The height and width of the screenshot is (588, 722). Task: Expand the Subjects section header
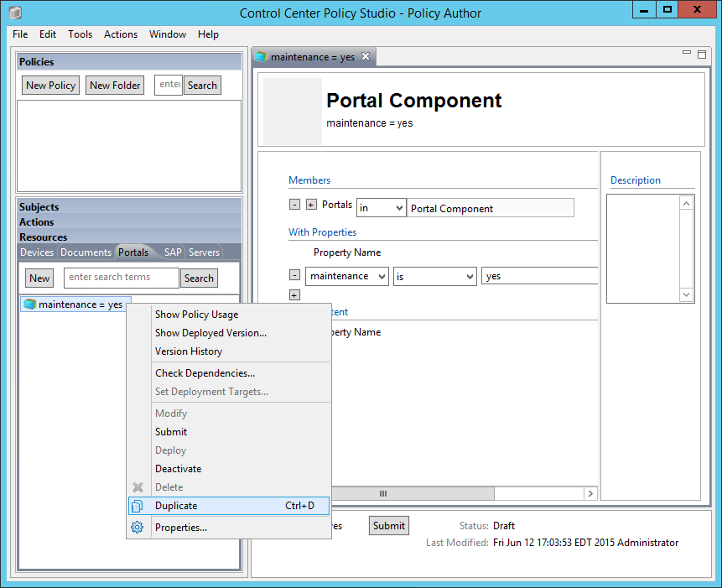pos(129,206)
